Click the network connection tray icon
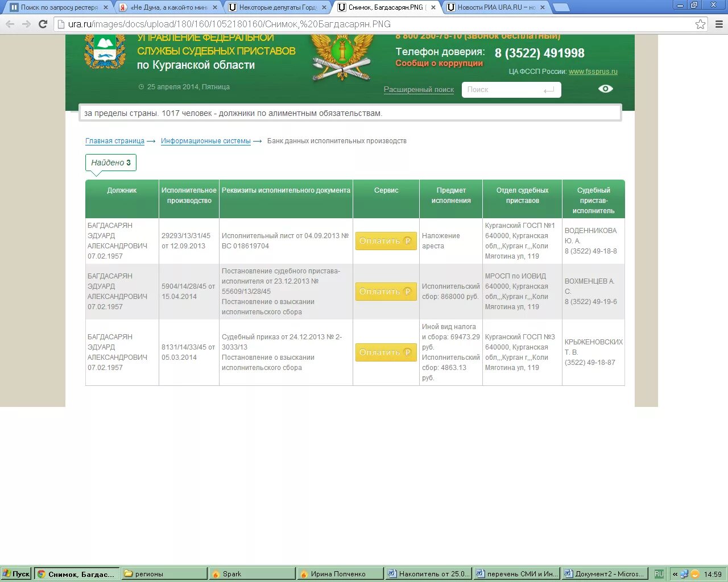 coord(684,574)
